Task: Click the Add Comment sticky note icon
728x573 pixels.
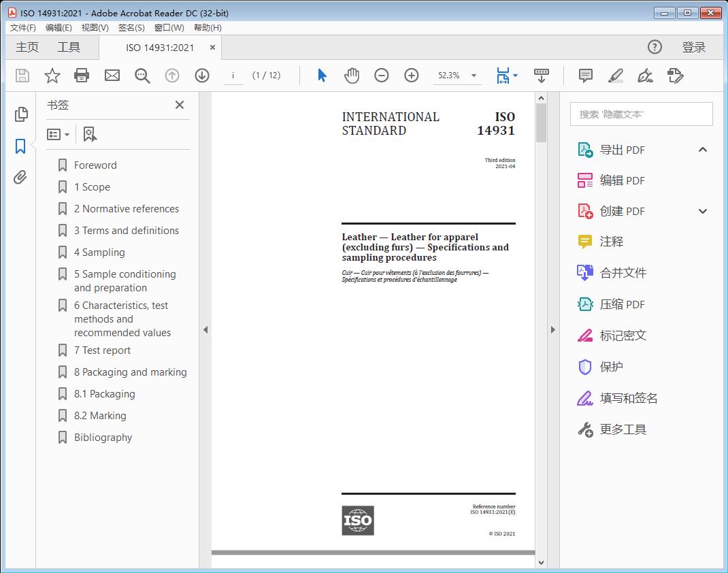Action: click(x=585, y=76)
